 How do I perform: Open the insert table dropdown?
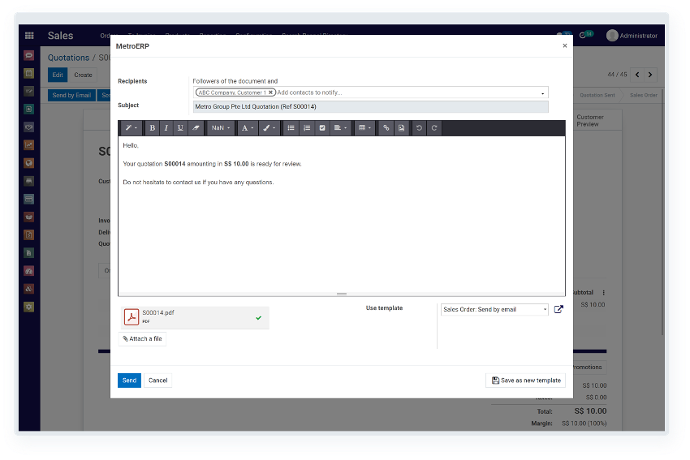(364, 128)
